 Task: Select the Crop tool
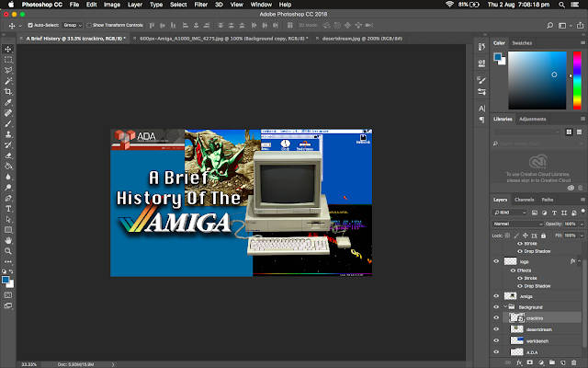pyautogui.click(x=8, y=92)
